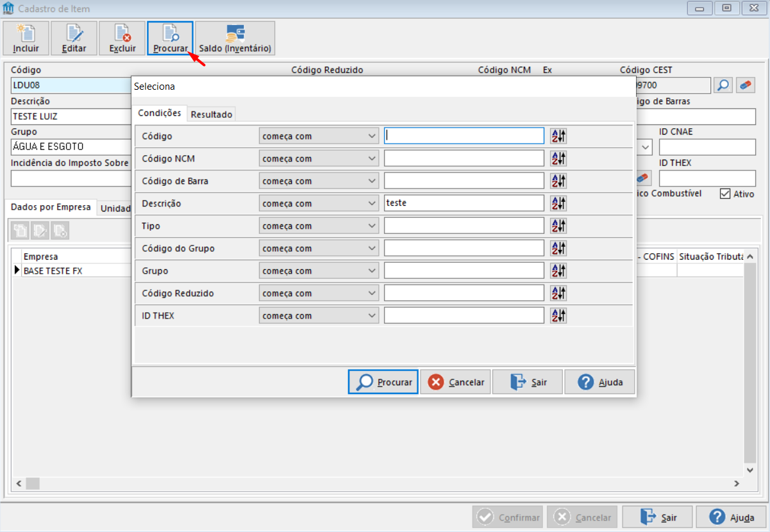Click the Código NCM search value field
Viewport: 770px width, 532px height.
pyautogui.click(x=464, y=158)
